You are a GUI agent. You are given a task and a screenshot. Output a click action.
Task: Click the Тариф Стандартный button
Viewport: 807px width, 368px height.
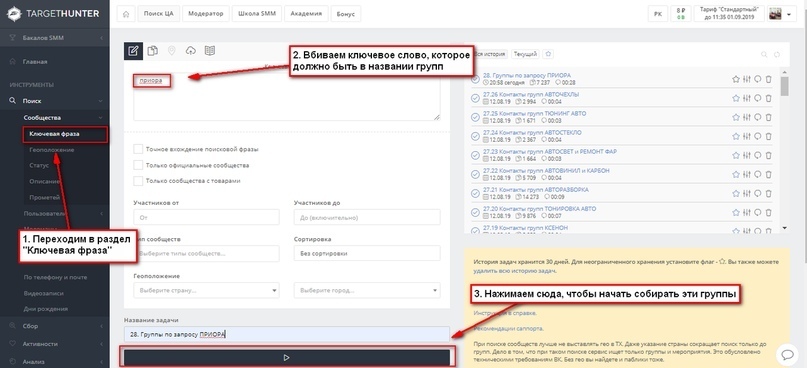pyautogui.click(x=728, y=14)
